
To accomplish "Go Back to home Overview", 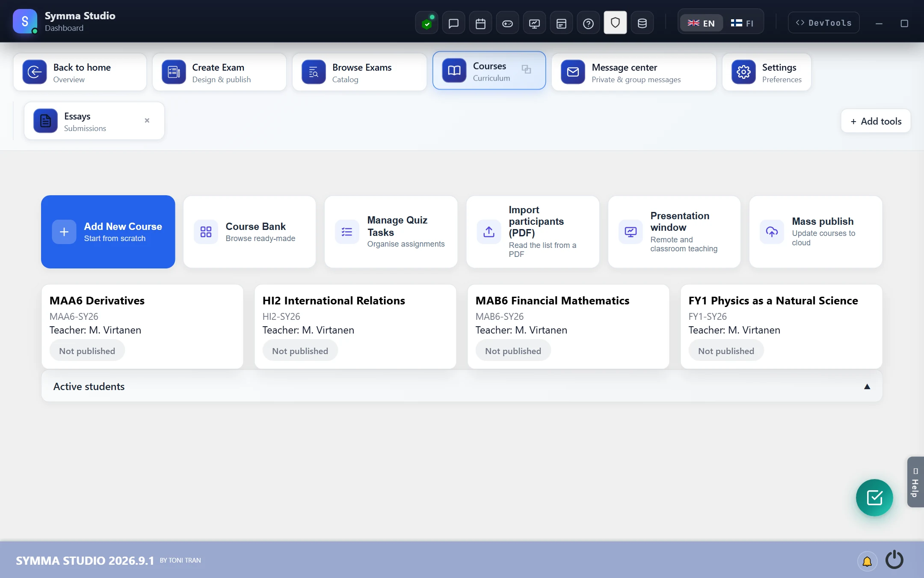I will point(80,72).
